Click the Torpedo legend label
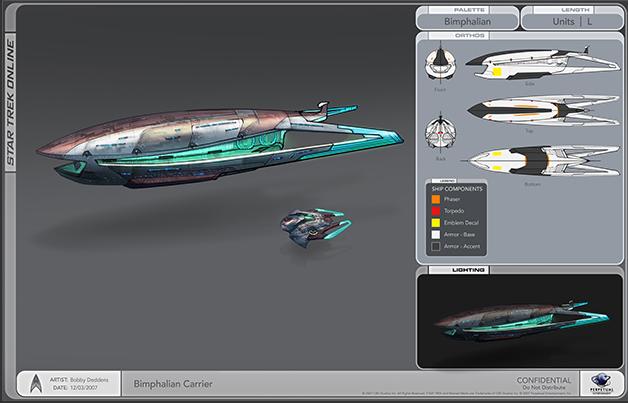The image size is (628, 403). pos(454,211)
